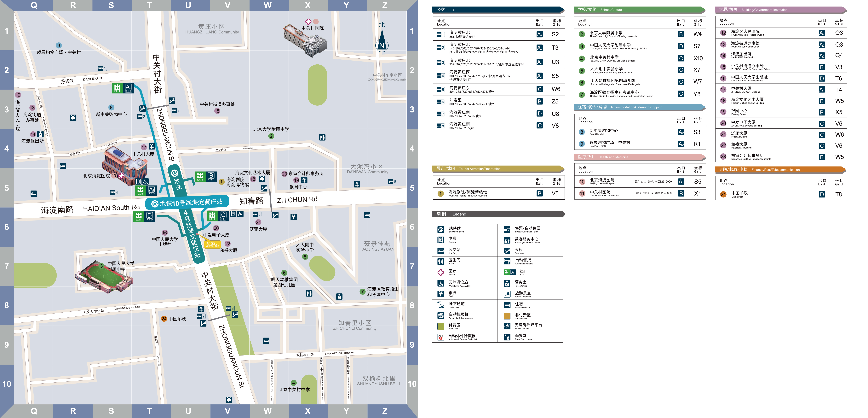
Task: Click the 'School/Culture' section header
Action: 640,10
